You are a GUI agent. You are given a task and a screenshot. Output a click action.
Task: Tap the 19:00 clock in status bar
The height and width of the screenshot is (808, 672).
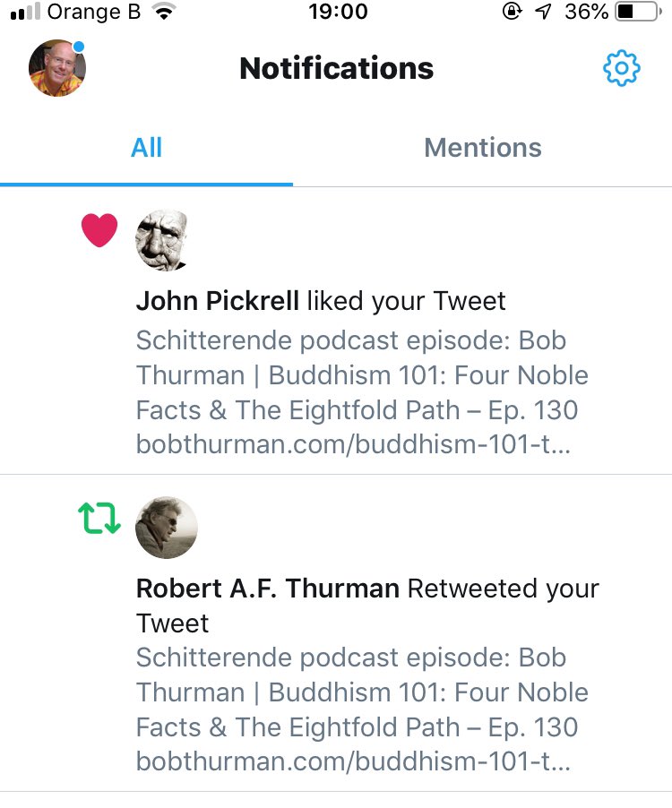pyautogui.click(x=338, y=12)
